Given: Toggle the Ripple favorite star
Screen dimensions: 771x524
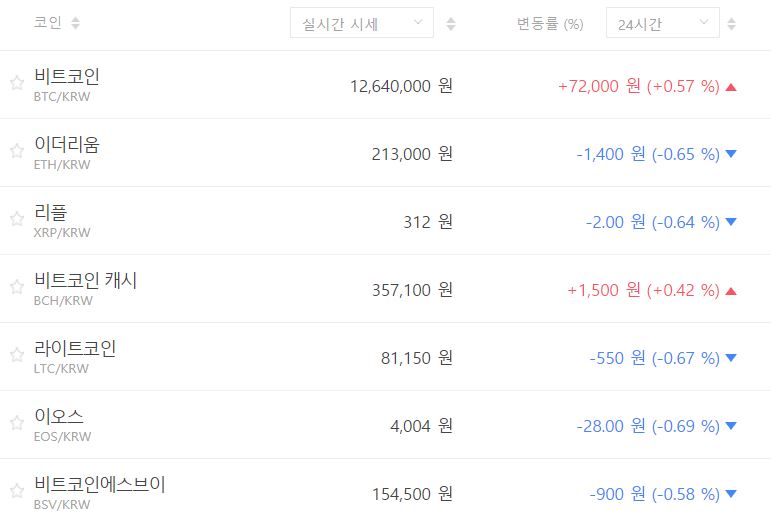Looking at the screenshot, I should tap(16, 219).
